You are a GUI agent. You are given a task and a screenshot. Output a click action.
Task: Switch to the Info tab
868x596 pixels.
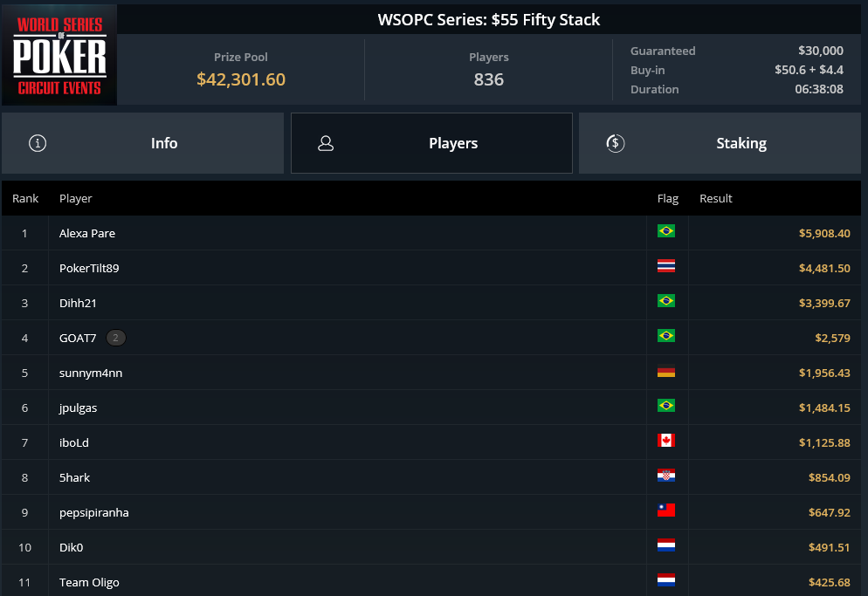pyautogui.click(x=143, y=143)
